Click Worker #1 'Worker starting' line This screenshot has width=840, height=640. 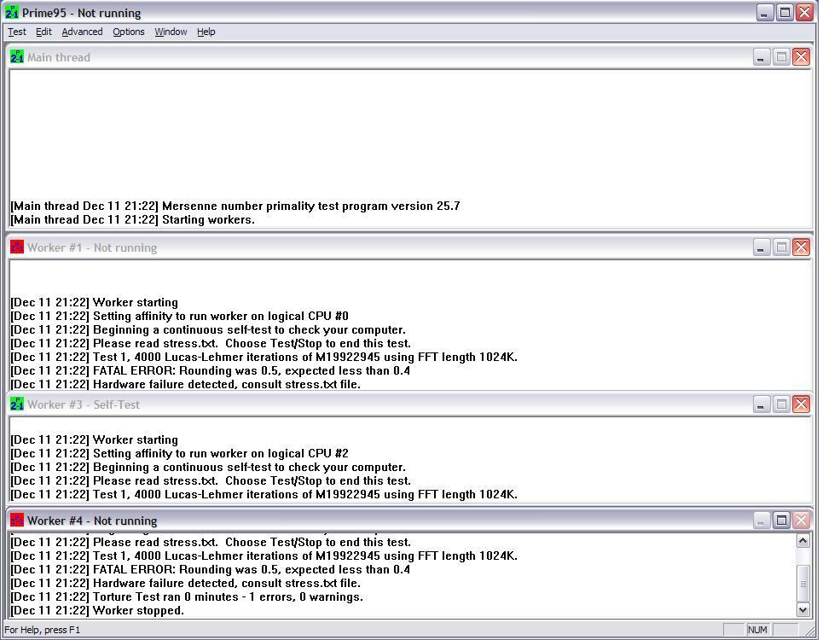coord(95,302)
